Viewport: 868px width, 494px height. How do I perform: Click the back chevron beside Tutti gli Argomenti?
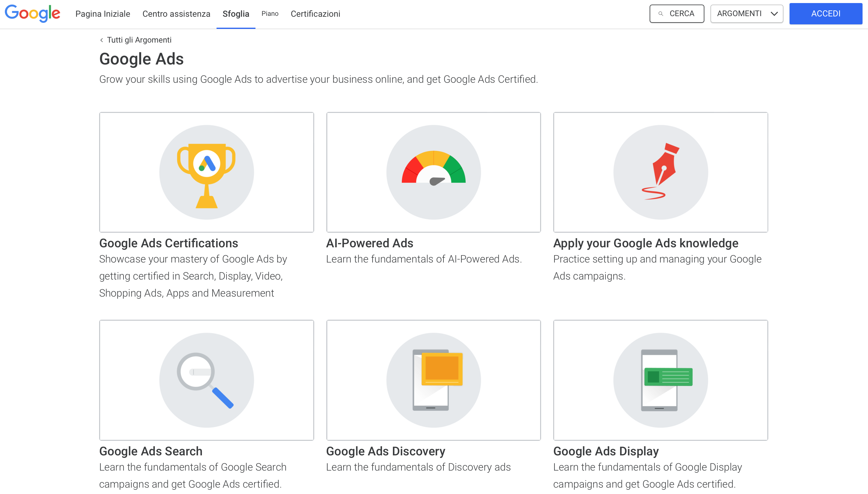(101, 40)
